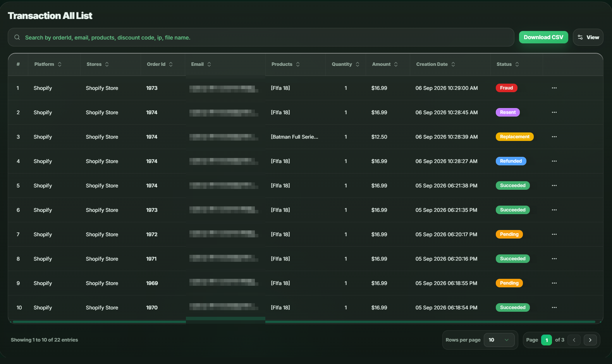Click order id 1972
Screen dimensions: 612x364
(152, 234)
